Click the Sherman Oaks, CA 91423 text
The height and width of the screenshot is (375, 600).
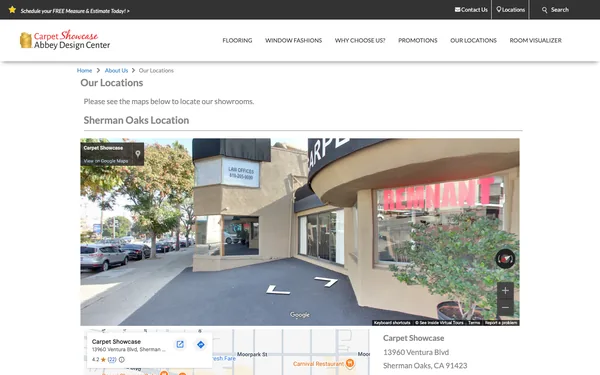425,365
